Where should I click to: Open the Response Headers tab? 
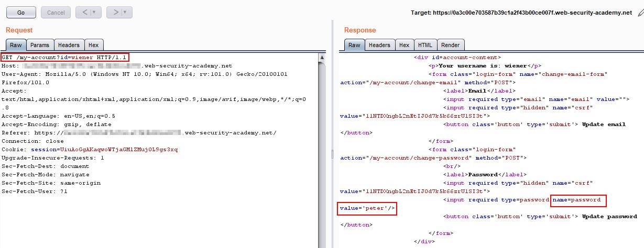point(379,45)
